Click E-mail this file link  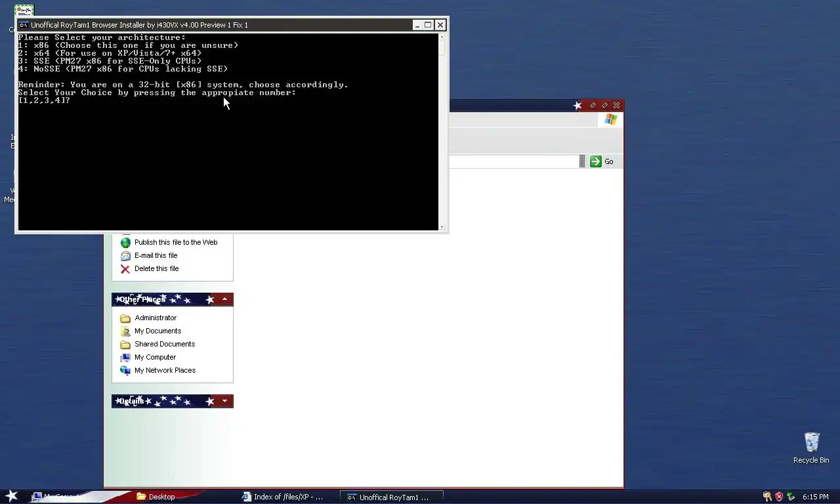(156, 255)
